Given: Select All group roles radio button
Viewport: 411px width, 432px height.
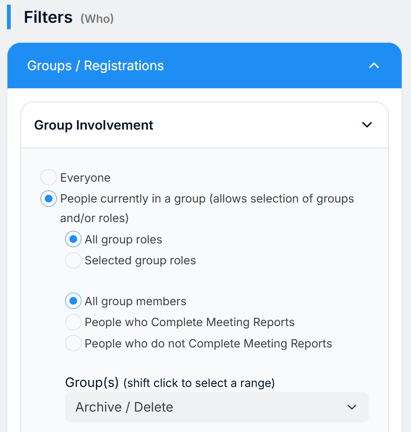Looking at the screenshot, I should (73, 239).
